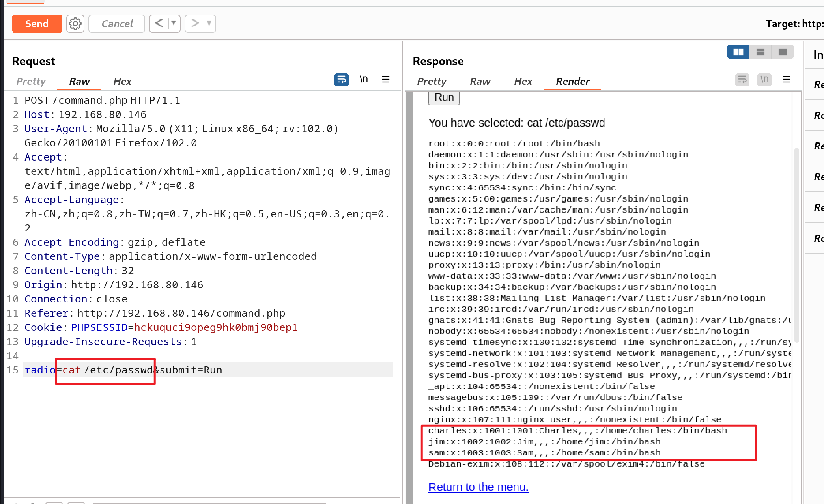
Task: Click the Accept-Language header name
Action: [x=72, y=200]
